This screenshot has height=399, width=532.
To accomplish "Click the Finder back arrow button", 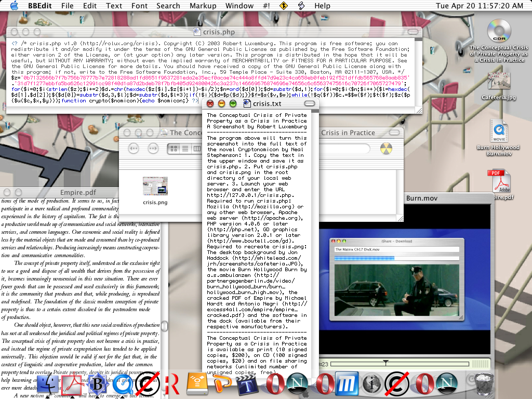I will click(134, 149).
